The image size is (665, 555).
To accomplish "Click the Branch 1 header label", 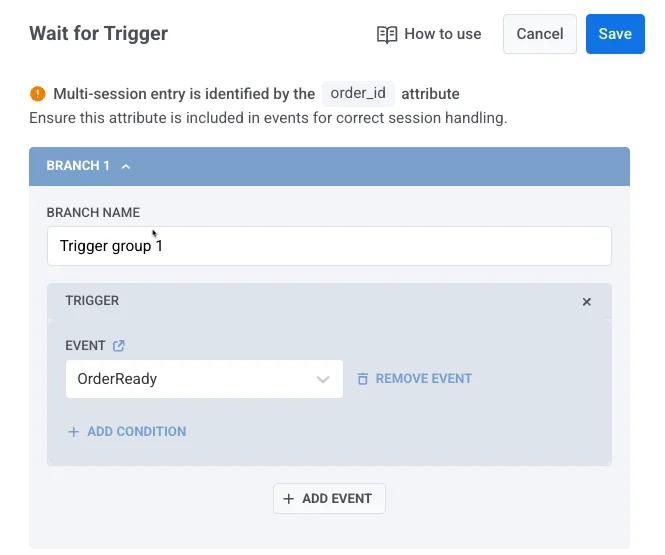I will [78, 166].
